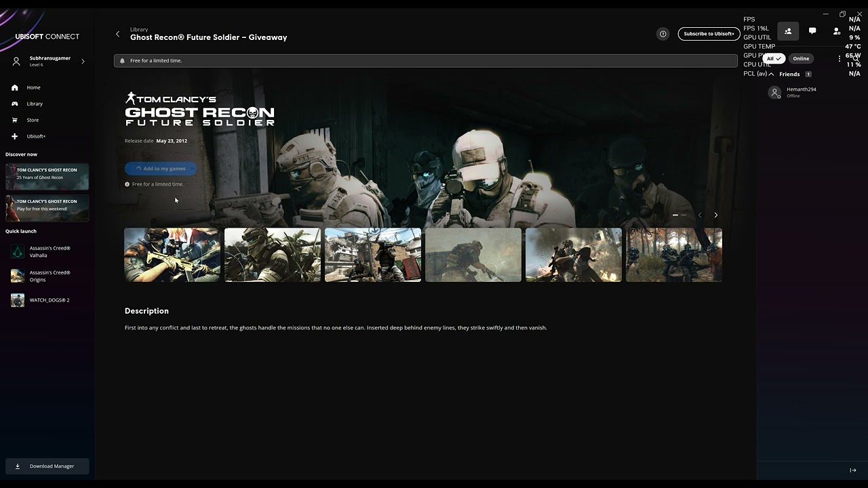Open the fourth screenshot of lone soldier crouching
This screenshot has height=488, width=868.
point(473,255)
